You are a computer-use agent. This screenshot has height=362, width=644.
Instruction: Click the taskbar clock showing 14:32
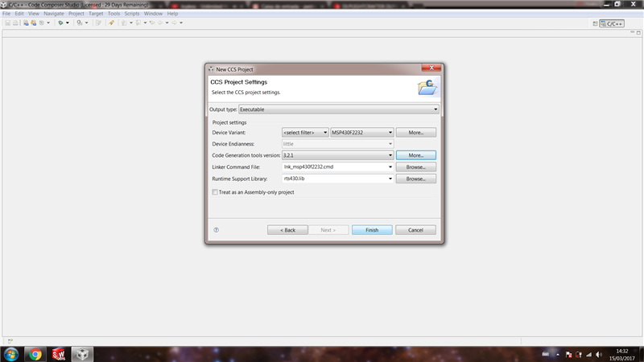(621, 355)
